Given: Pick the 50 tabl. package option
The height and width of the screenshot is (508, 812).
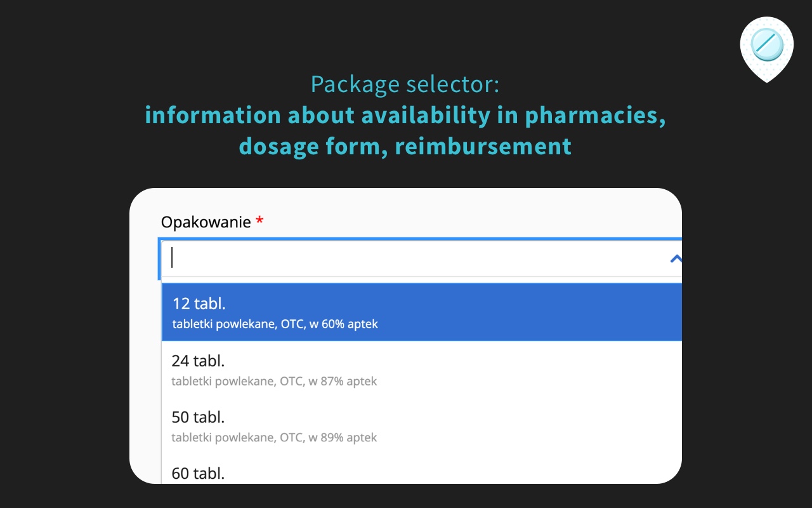Looking at the screenshot, I should point(198,417).
